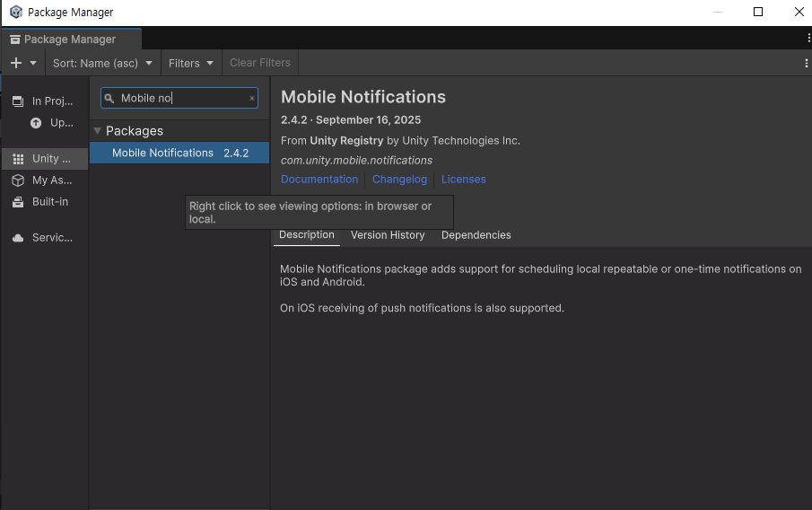This screenshot has width=812, height=510.
Task: Select the Package Manager window tab
Action: point(71,40)
